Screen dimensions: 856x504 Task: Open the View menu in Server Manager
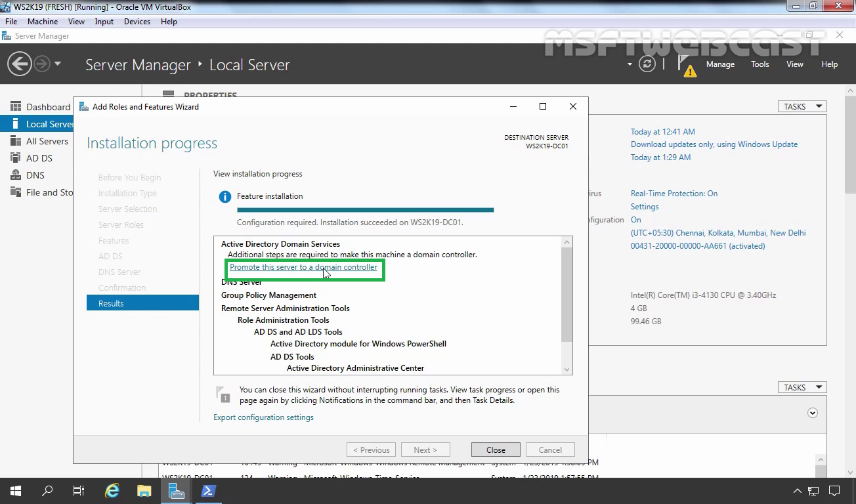click(x=795, y=64)
